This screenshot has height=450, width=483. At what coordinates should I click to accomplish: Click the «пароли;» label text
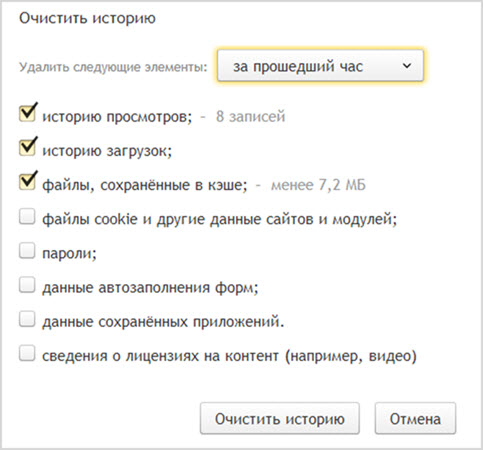(x=69, y=254)
